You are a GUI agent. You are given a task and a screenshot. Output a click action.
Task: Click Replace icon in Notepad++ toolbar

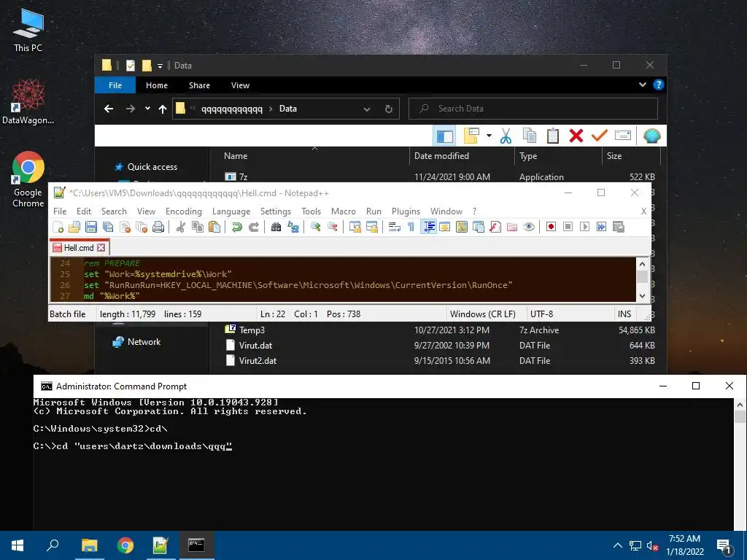pos(293,227)
